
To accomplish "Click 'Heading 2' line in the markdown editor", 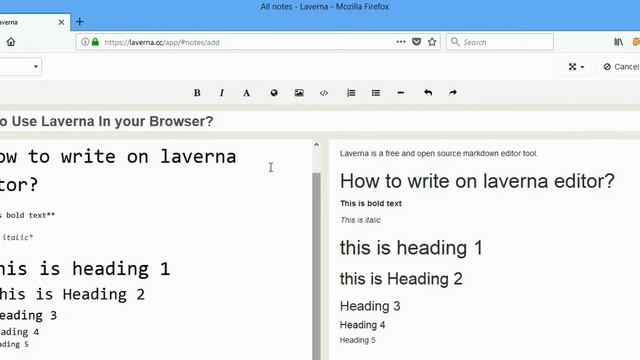I will click(x=72, y=295).
